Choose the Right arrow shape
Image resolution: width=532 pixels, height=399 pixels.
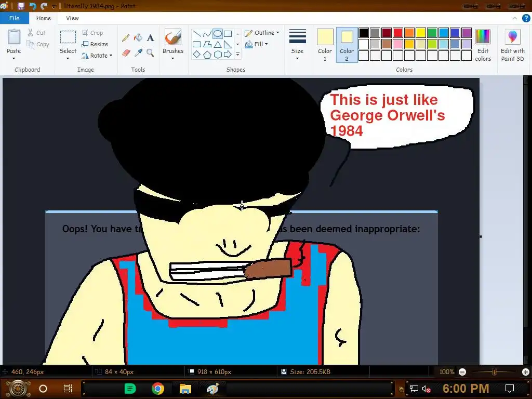point(228,54)
